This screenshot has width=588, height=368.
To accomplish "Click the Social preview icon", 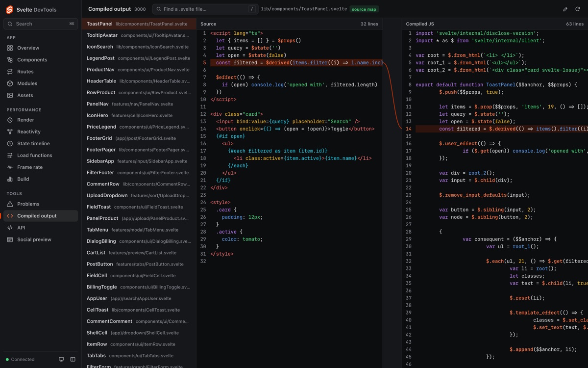I will (x=10, y=239).
